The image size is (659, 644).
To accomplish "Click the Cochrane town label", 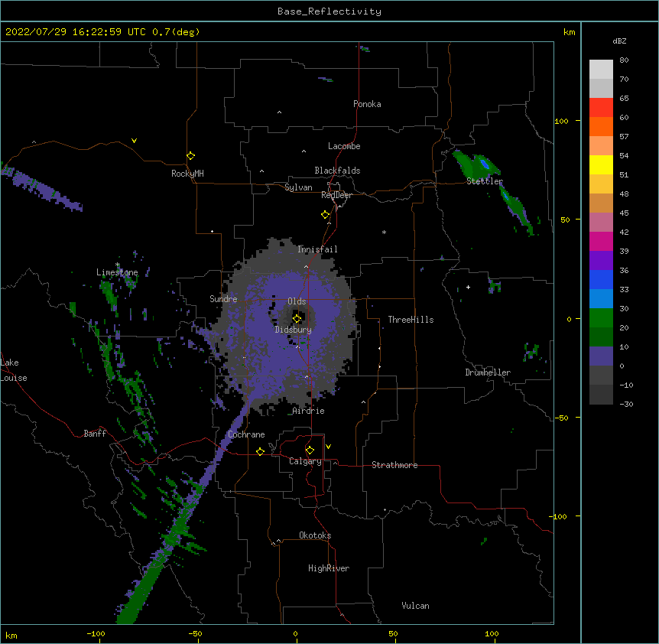I will (246, 434).
